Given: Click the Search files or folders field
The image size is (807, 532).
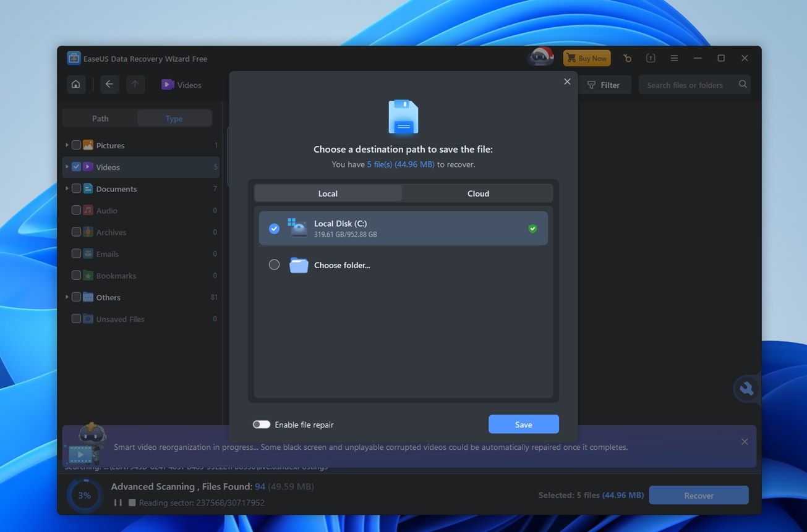Looking at the screenshot, I should (x=686, y=85).
